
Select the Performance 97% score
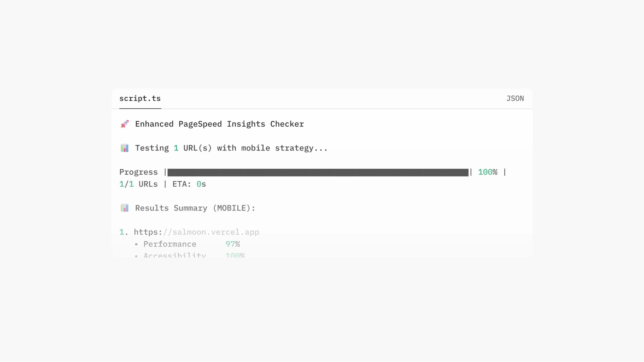[x=233, y=244]
